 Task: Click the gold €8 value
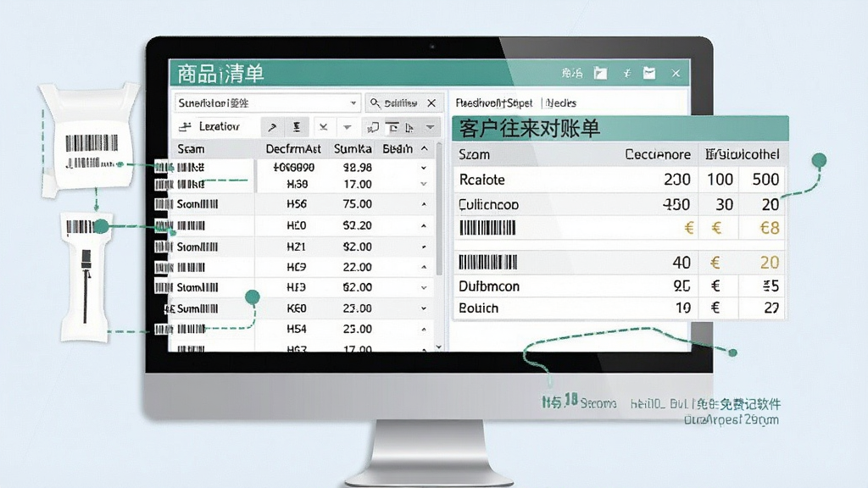click(x=770, y=228)
